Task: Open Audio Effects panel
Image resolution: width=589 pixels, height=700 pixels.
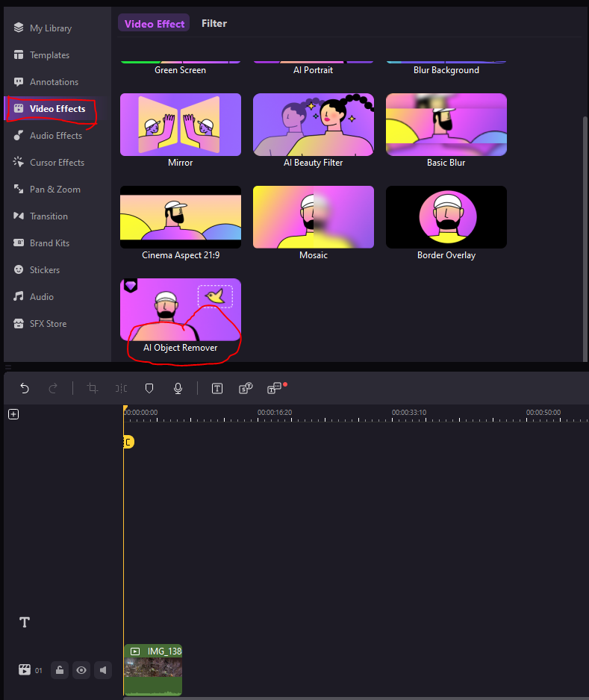Action: click(x=49, y=135)
